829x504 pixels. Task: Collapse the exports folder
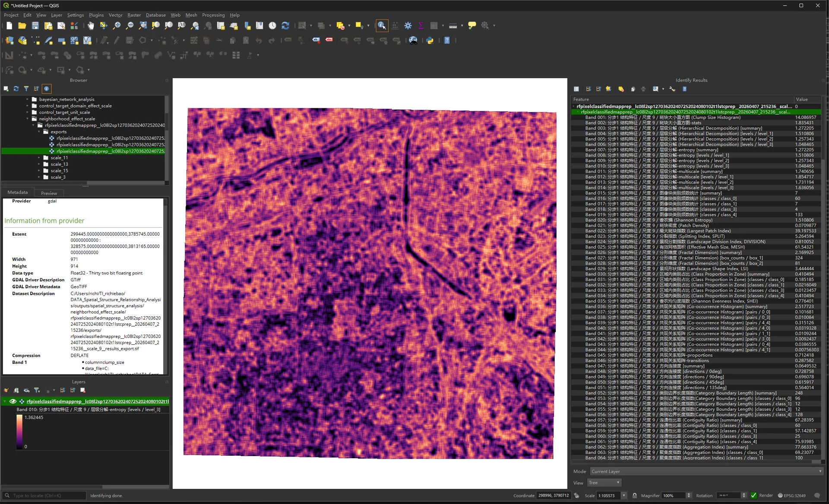pyautogui.click(x=39, y=132)
